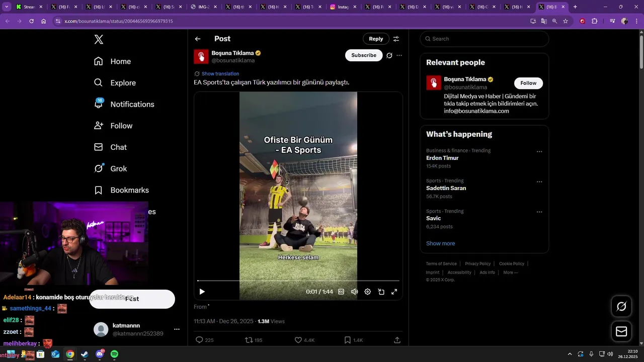Reload the page
The height and width of the screenshot is (362, 644).
[x=31, y=21]
